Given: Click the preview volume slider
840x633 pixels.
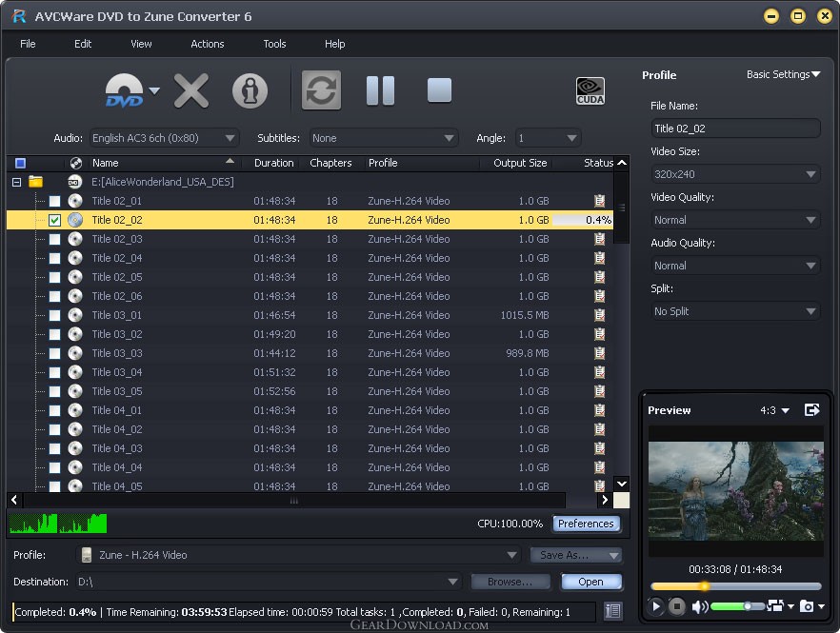Looking at the screenshot, I should tap(736, 606).
